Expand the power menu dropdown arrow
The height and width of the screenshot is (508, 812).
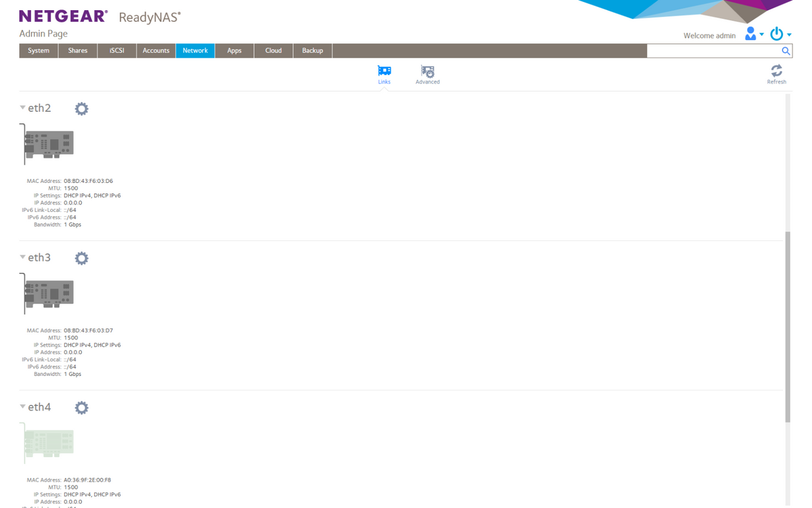789,35
